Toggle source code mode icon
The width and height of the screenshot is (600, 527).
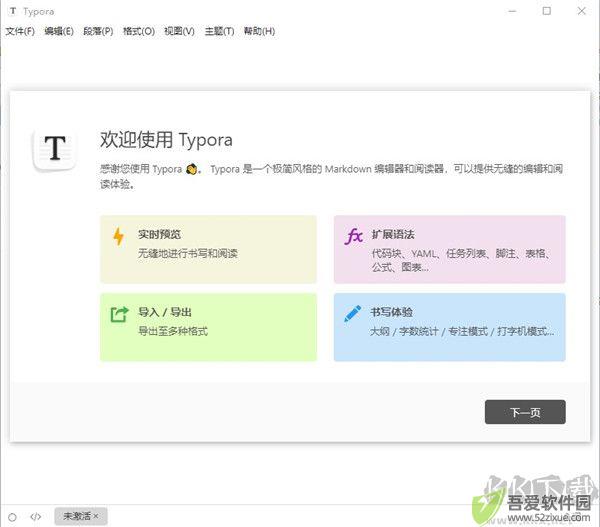click(36, 517)
